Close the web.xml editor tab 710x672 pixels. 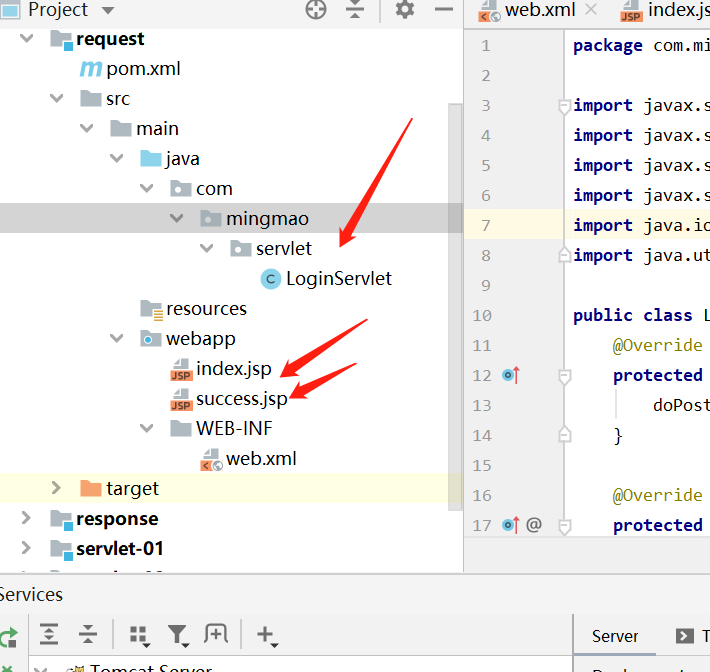coord(590,9)
